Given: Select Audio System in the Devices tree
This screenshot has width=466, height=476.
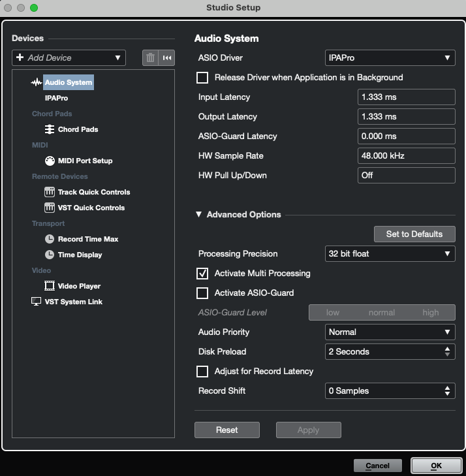Looking at the screenshot, I should click(69, 82).
